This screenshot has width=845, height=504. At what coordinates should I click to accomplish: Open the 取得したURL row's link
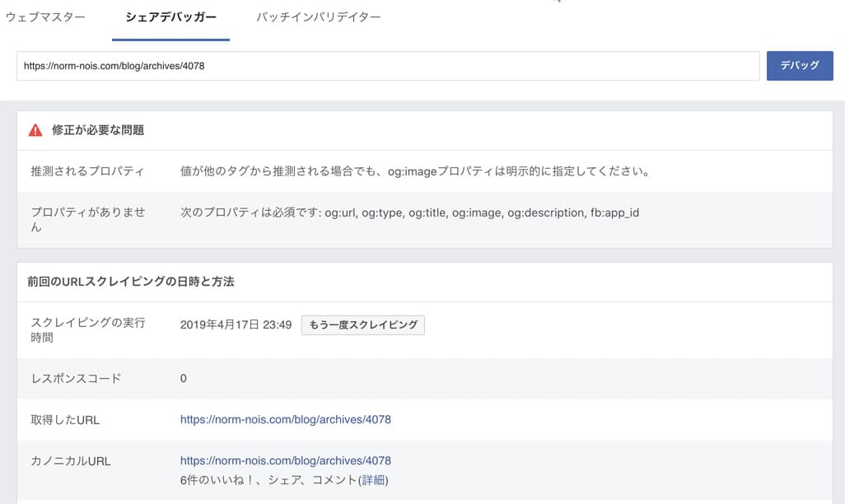[285, 419]
